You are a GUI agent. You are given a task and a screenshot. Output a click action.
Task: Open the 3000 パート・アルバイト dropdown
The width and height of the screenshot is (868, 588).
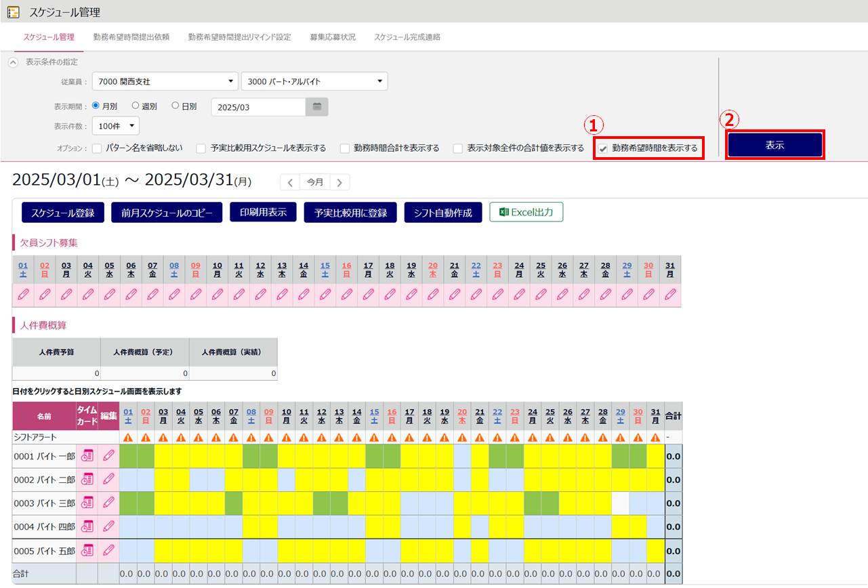(314, 81)
